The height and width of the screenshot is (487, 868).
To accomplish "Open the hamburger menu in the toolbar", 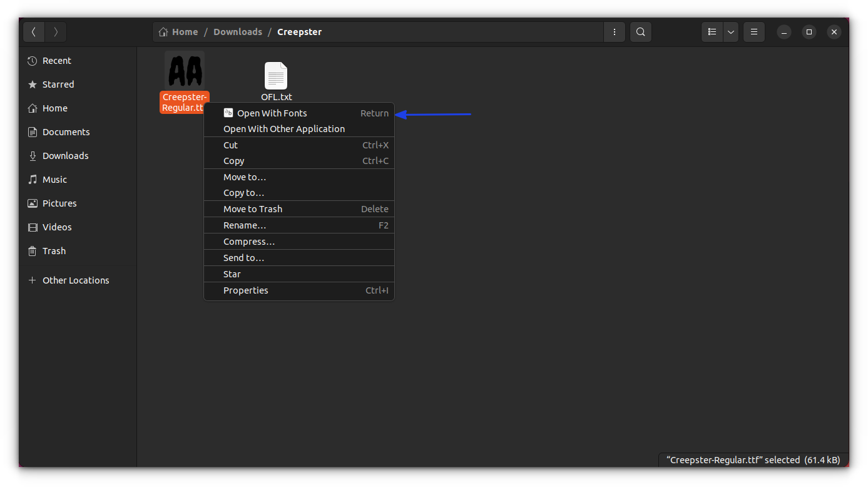I will point(753,31).
